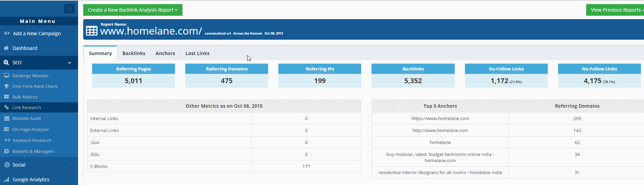
Task: Click the 1,172 do-follow links value
Action: coord(500,81)
